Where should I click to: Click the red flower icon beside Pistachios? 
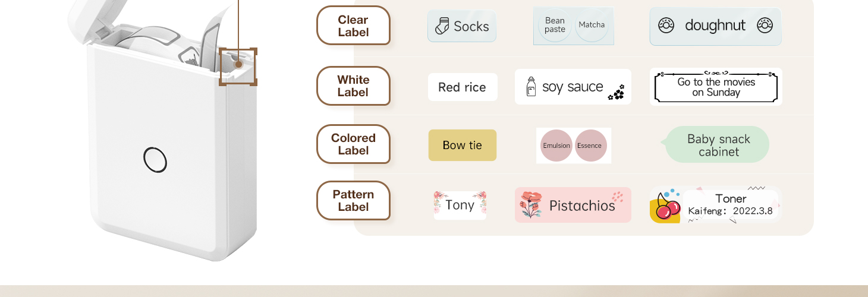click(x=531, y=205)
